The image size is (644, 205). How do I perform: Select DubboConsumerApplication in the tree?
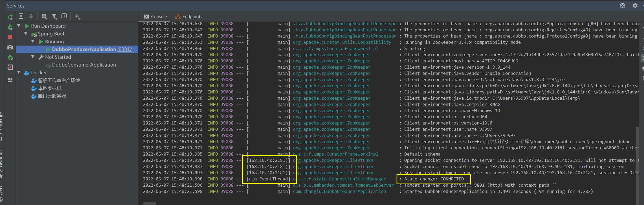tap(84, 65)
